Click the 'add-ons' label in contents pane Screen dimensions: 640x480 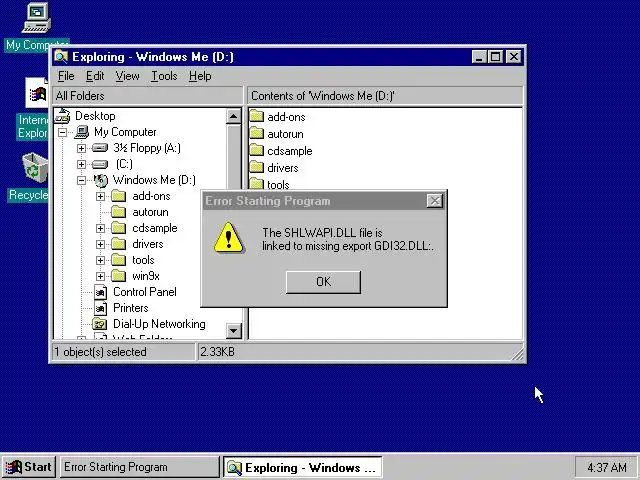tap(286, 117)
